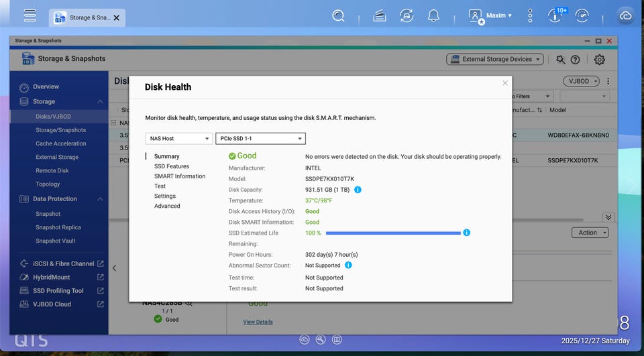This screenshot has height=356, width=644.
Task: Click the SSD Estimated Life progress bar
Action: coord(393,233)
